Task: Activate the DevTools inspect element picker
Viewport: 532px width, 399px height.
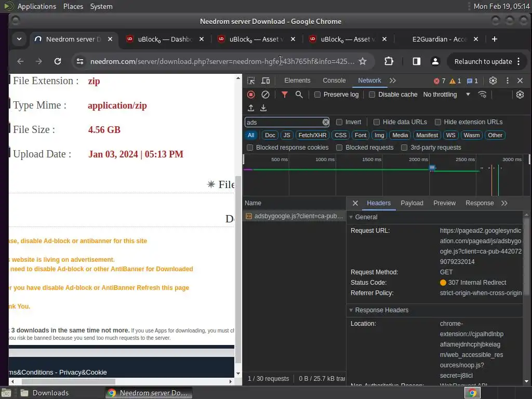Action: [251, 81]
